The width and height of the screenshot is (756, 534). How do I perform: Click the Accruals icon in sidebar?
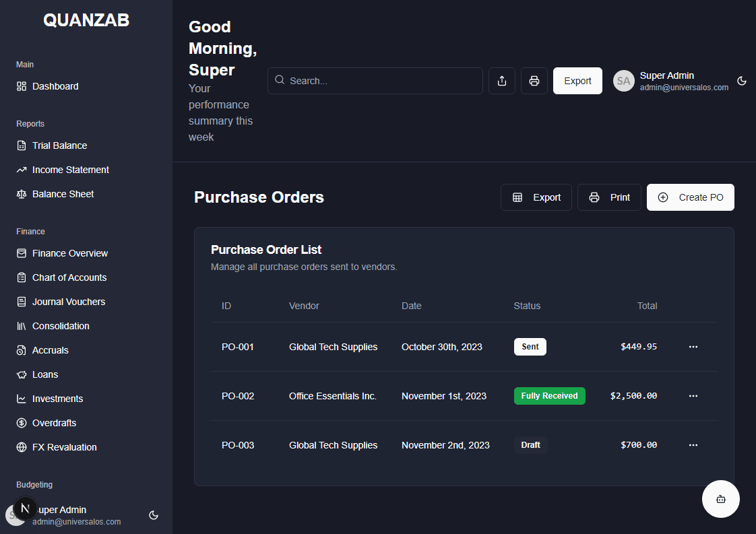(x=21, y=350)
